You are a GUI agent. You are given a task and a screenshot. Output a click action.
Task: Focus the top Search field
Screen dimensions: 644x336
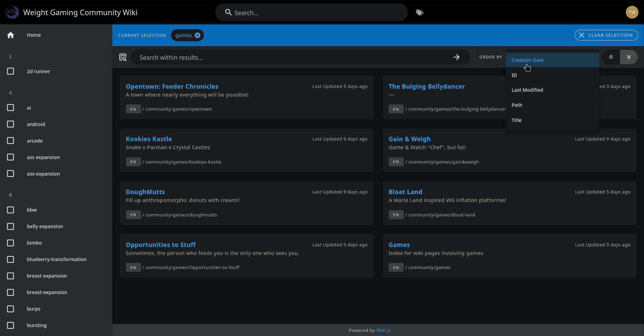click(x=316, y=13)
